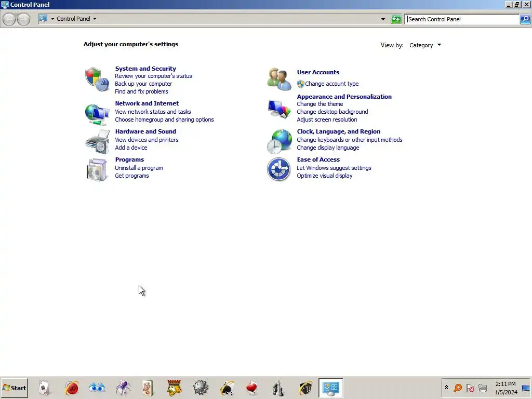This screenshot has width=532, height=399.
Task: Click Change the theme link
Action: 320,104
